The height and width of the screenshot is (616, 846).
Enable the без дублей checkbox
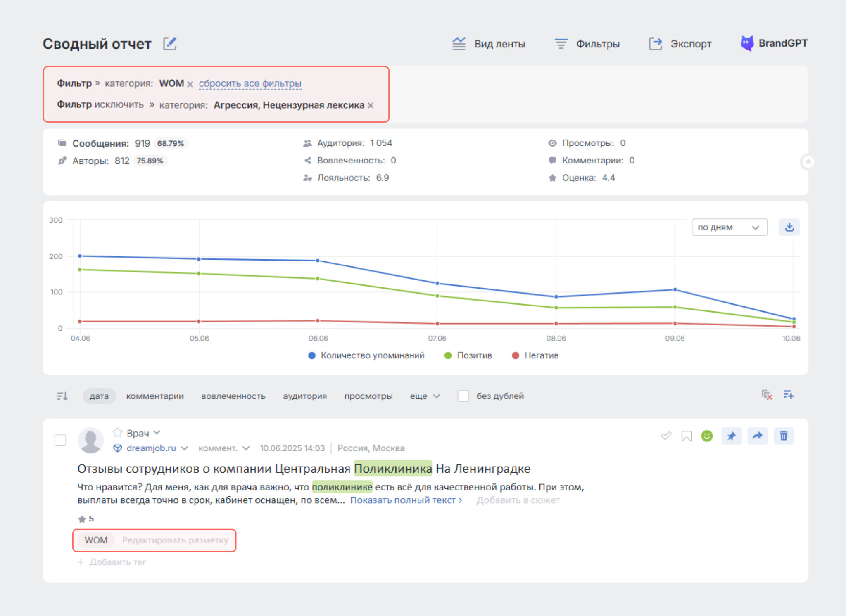(463, 396)
